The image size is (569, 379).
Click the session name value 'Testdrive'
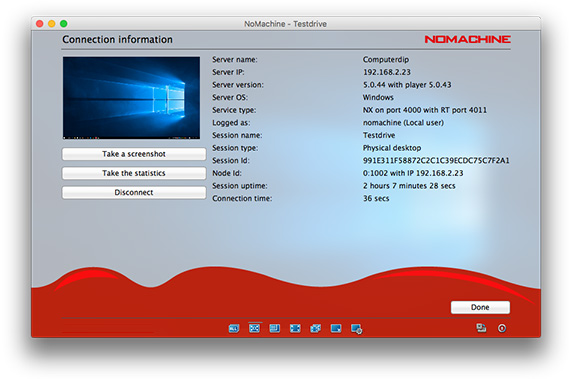[379, 135]
